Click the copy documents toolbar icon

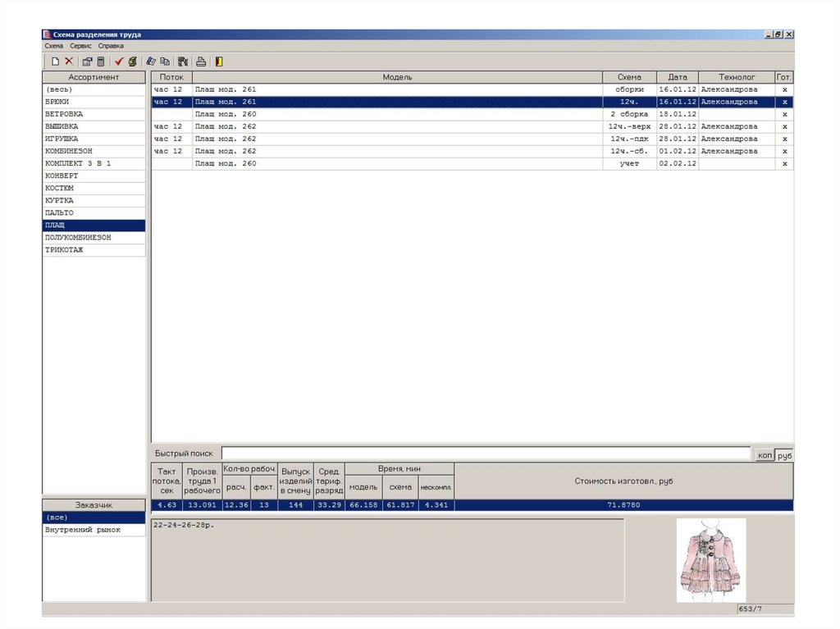pos(165,62)
